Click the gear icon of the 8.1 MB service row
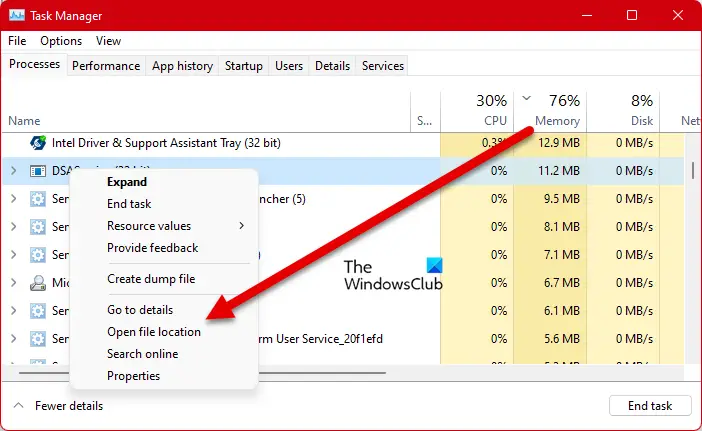Viewport: 702px width, 431px height. (x=38, y=227)
